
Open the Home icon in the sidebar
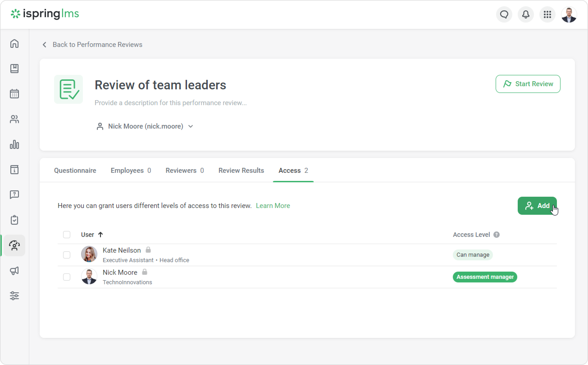click(x=14, y=44)
